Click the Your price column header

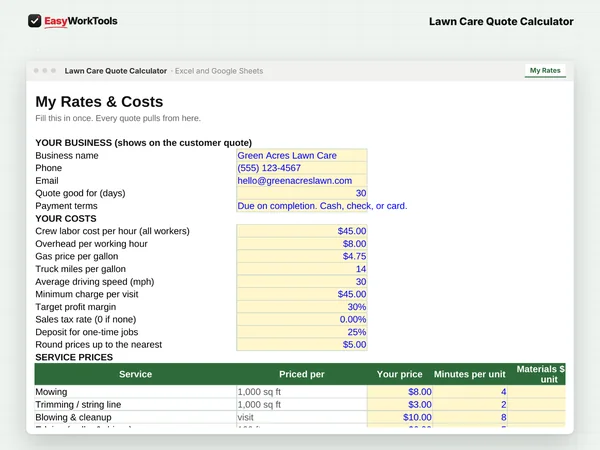pyautogui.click(x=399, y=374)
